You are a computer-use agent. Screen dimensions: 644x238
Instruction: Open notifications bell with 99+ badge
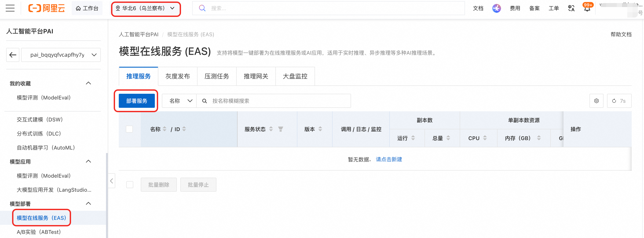pyautogui.click(x=587, y=8)
